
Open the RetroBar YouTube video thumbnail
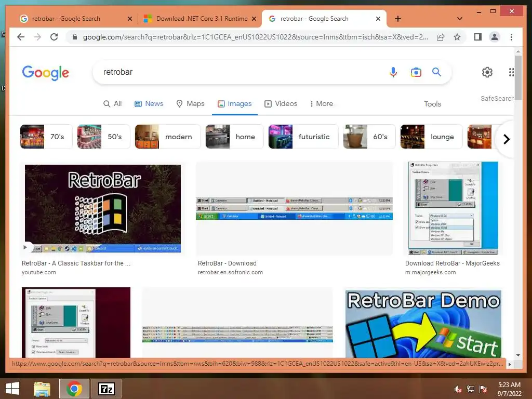pos(103,209)
